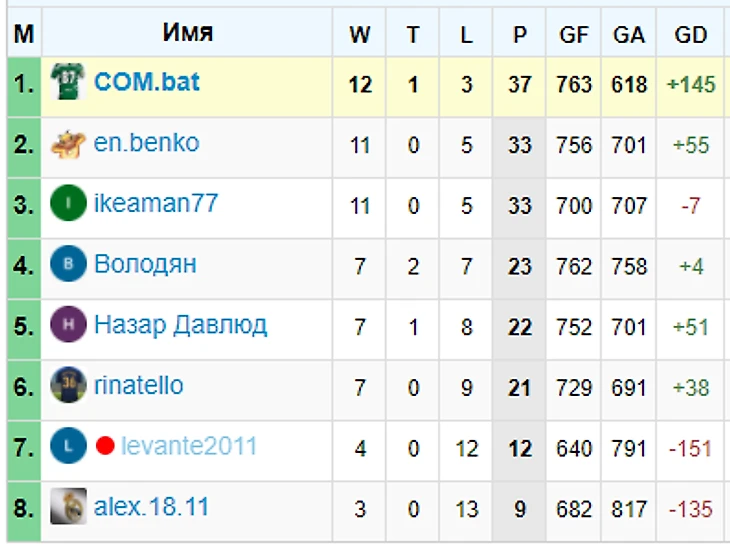Open Назар Давлюд profile link
This screenshot has height=557, width=730.
coord(180,326)
